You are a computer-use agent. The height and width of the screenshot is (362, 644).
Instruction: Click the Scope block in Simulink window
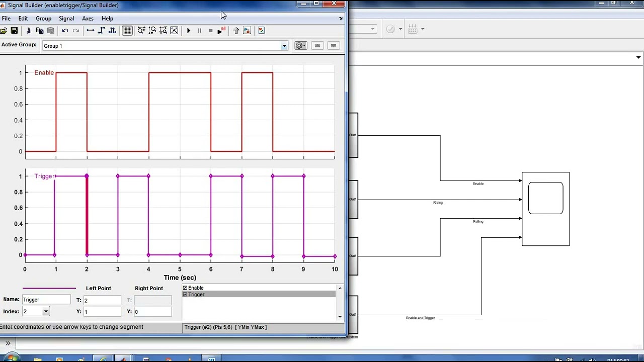pos(546,209)
